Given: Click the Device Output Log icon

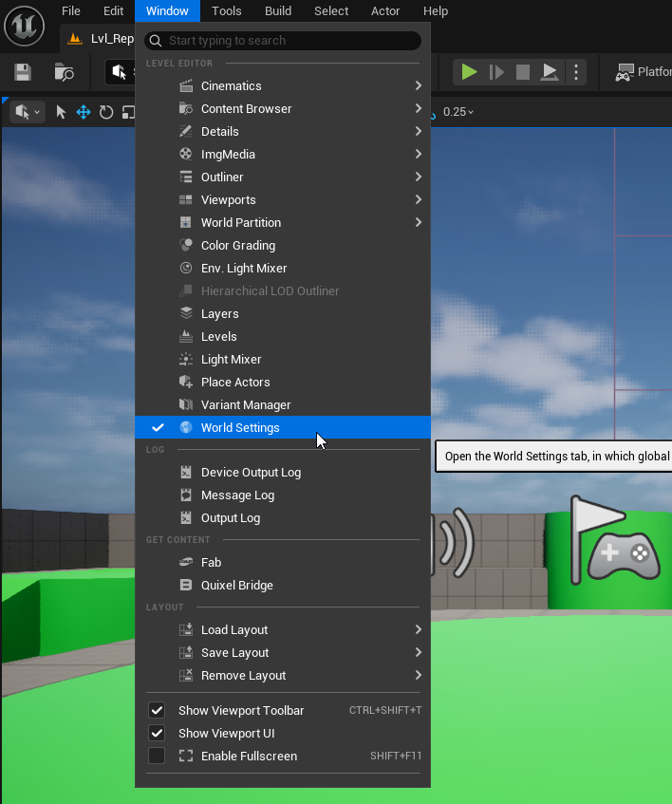Looking at the screenshot, I should tap(185, 473).
